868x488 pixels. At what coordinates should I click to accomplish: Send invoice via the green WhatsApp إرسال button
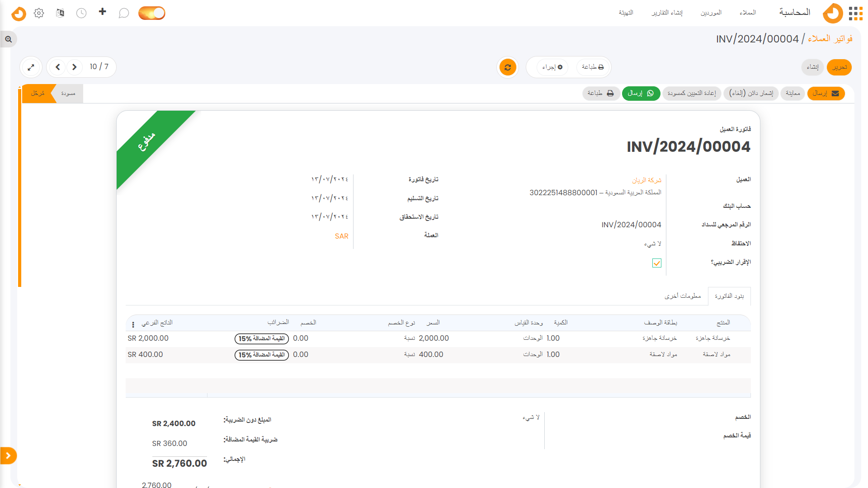pyautogui.click(x=641, y=94)
